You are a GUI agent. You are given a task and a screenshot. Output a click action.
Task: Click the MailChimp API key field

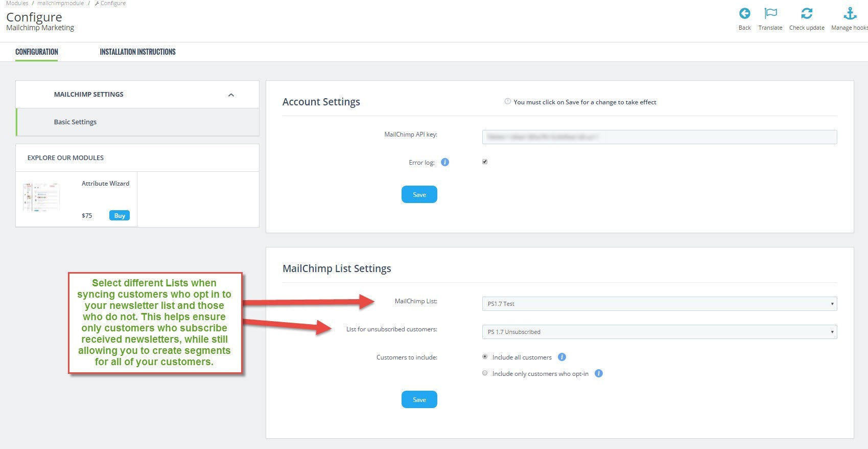coord(660,137)
